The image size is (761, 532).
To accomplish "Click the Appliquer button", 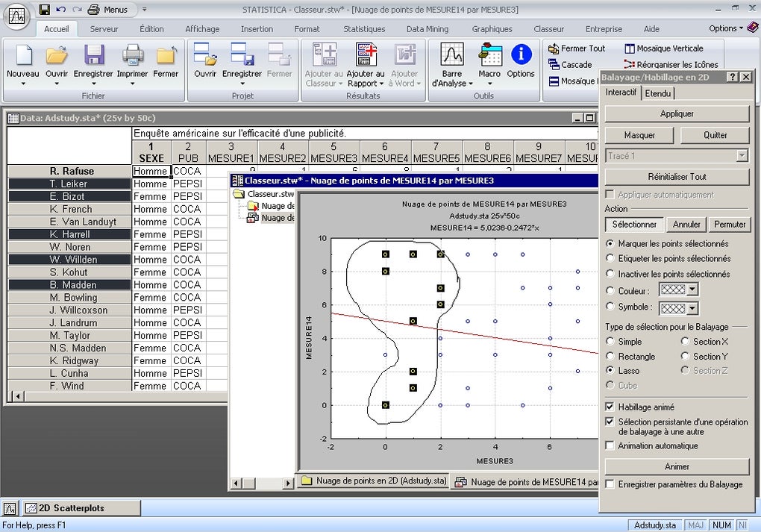I will (x=677, y=113).
